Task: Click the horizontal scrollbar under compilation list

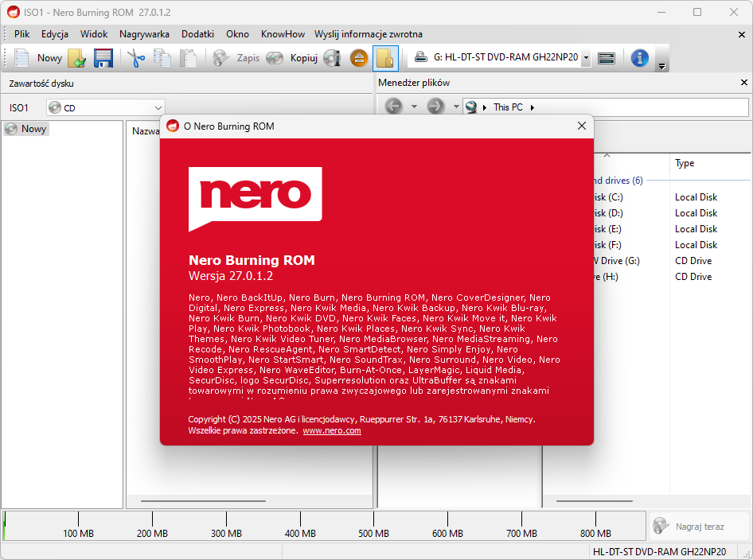Action: 203,501
